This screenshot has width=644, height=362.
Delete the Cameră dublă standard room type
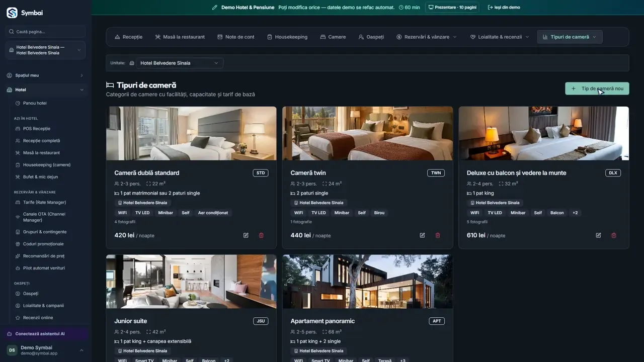(x=261, y=235)
